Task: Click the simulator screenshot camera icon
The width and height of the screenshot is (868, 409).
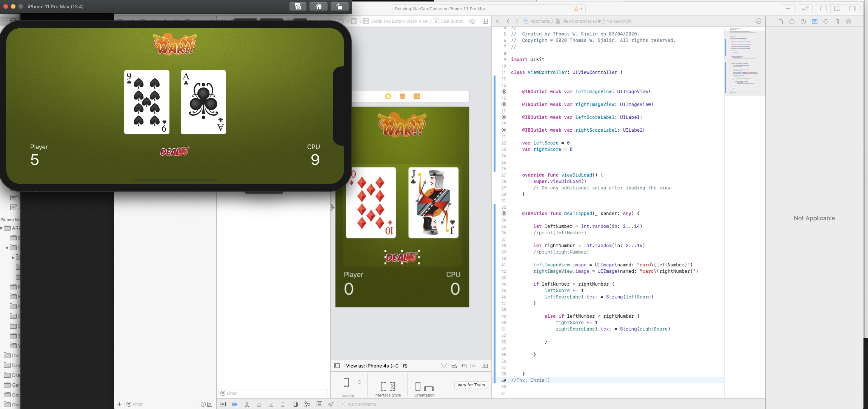Action: tap(298, 6)
